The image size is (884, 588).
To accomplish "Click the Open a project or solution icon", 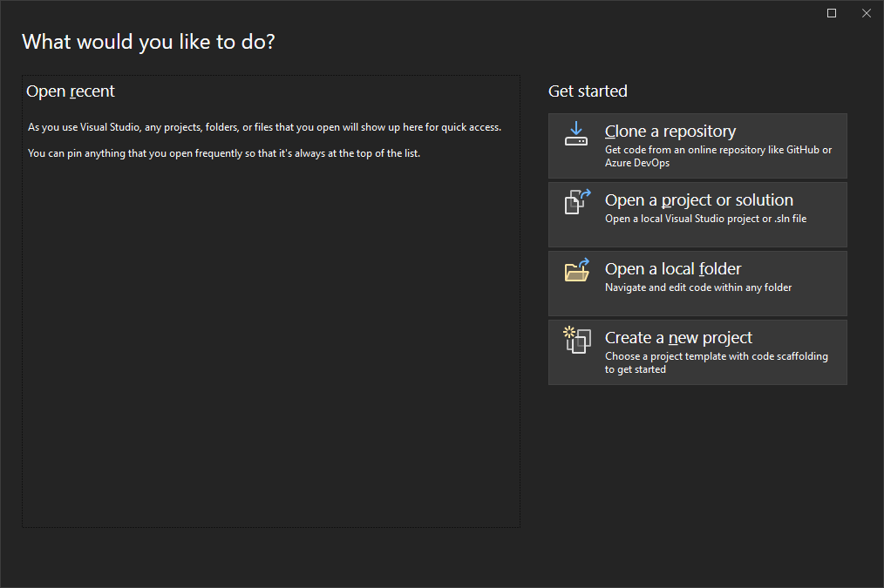I will tap(577, 201).
